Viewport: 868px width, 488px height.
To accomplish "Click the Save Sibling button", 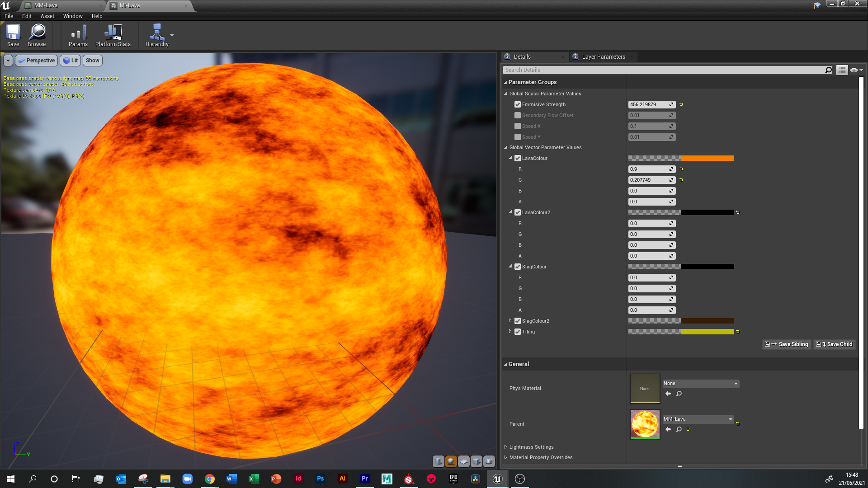I will 787,344.
